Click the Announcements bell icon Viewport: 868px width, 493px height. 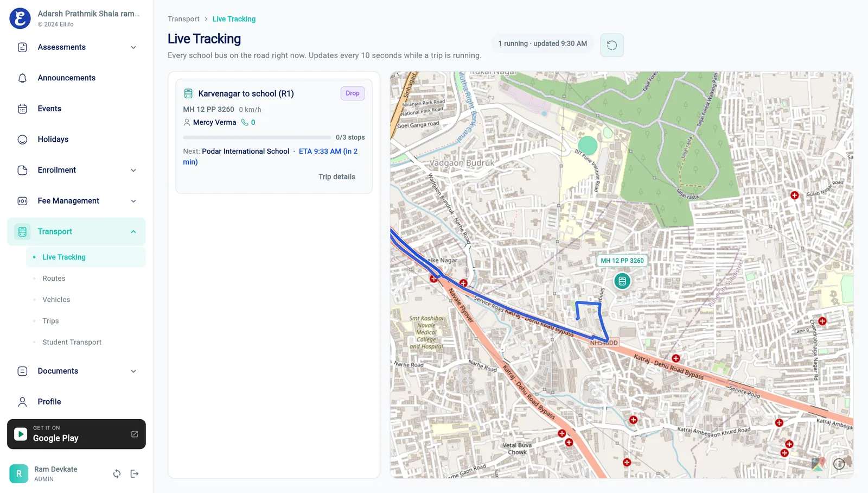click(x=22, y=78)
